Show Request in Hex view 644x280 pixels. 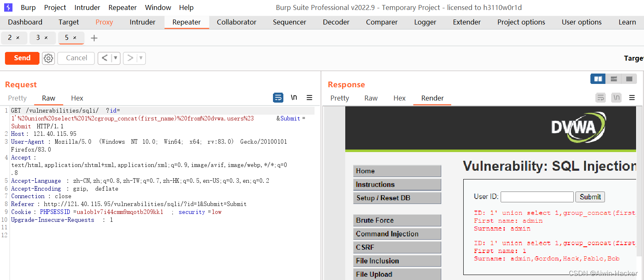(x=77, y=98)
